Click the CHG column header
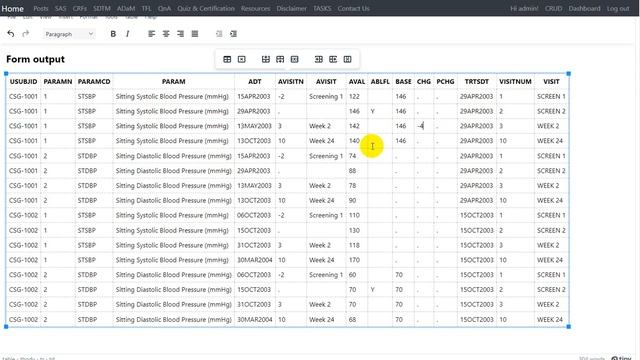640x360 pixels. [424, 82]
